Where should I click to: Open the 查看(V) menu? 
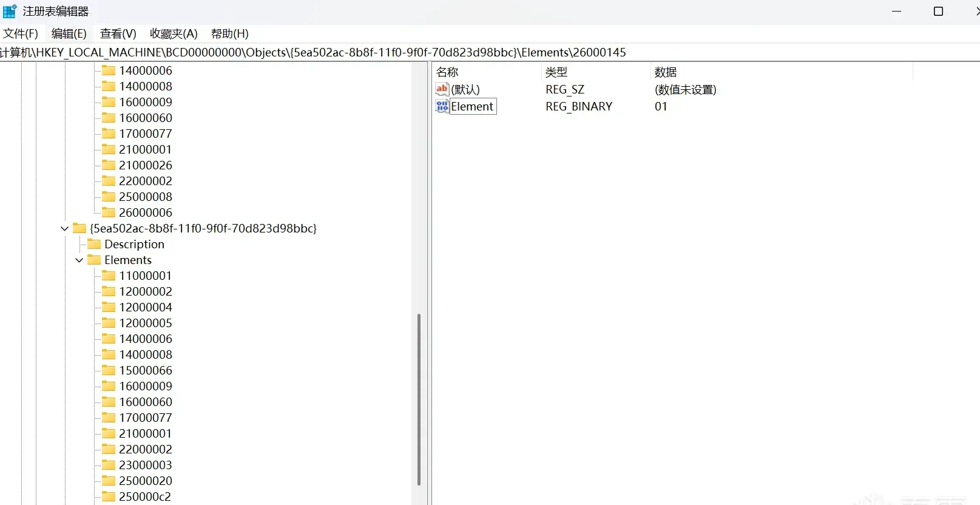click(118, 33)
